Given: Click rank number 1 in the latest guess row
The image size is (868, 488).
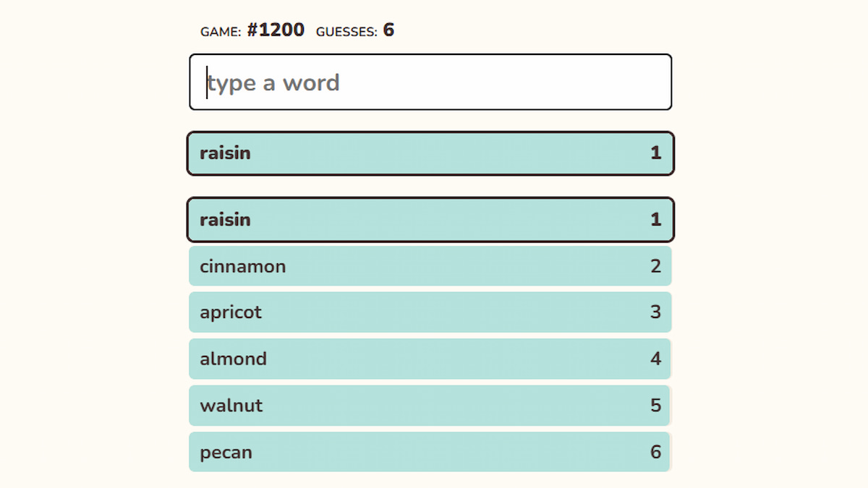Looking at the screenshot, I should point(655,153).
